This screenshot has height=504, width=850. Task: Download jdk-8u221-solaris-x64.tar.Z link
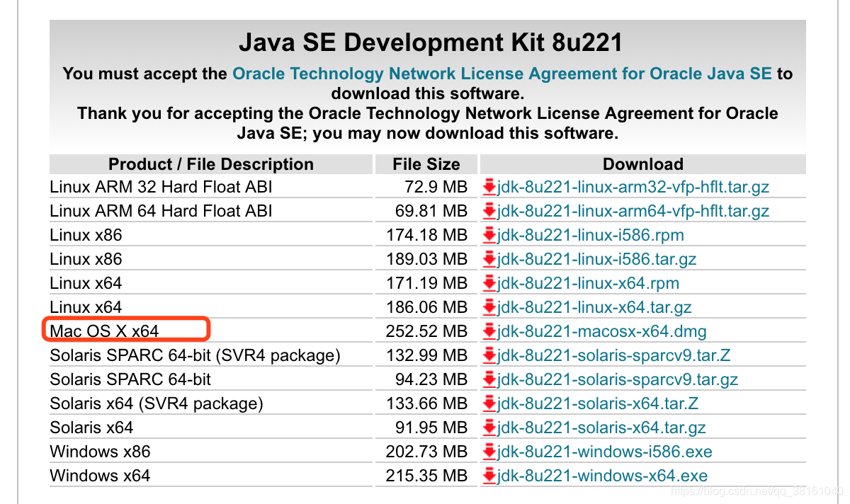coord(598,404)
